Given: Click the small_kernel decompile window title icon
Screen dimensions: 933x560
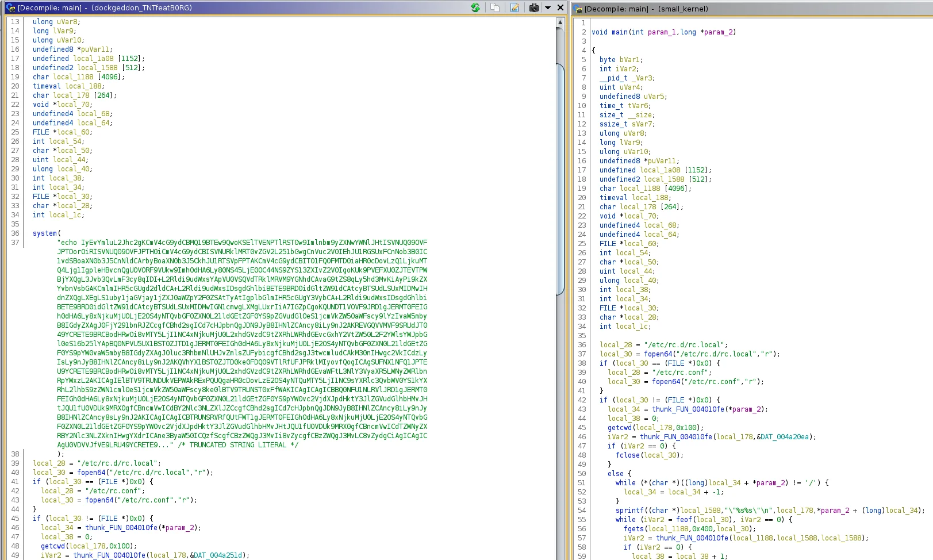Looking at the screenshot, I should pyautogui.click(x=578, y=9).
